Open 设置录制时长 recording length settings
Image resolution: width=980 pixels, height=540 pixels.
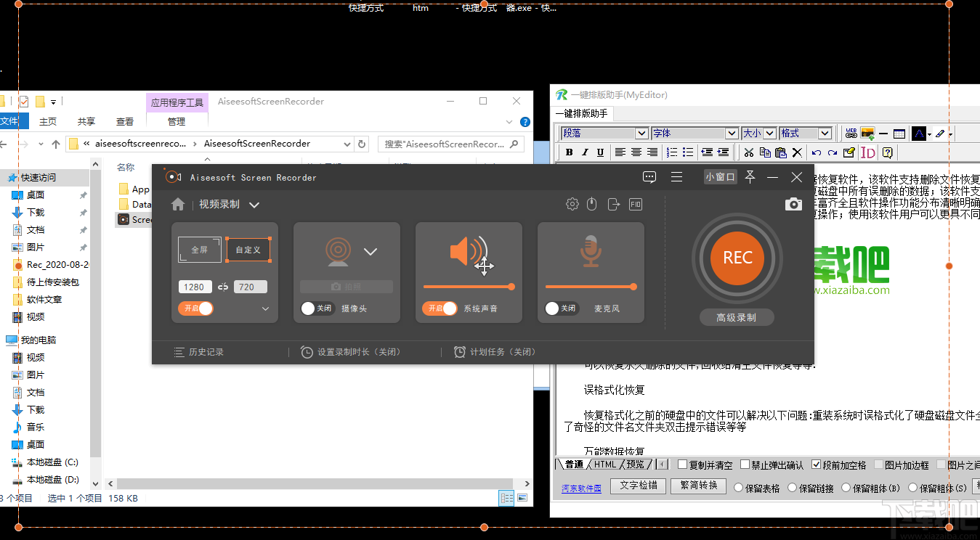(x=350, y=352)
